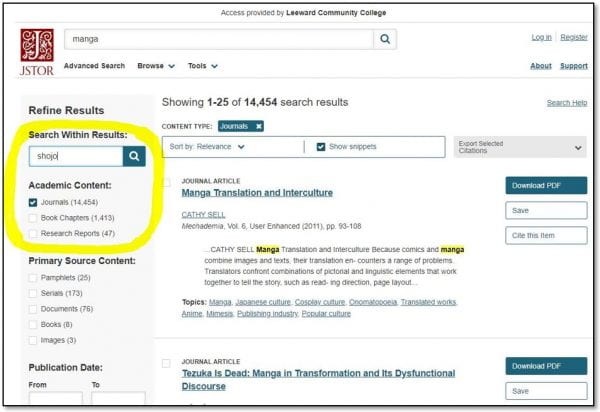The image size is (600, 412).
Task: Click the Publication Date To field
Action: [x=118, y=398]
